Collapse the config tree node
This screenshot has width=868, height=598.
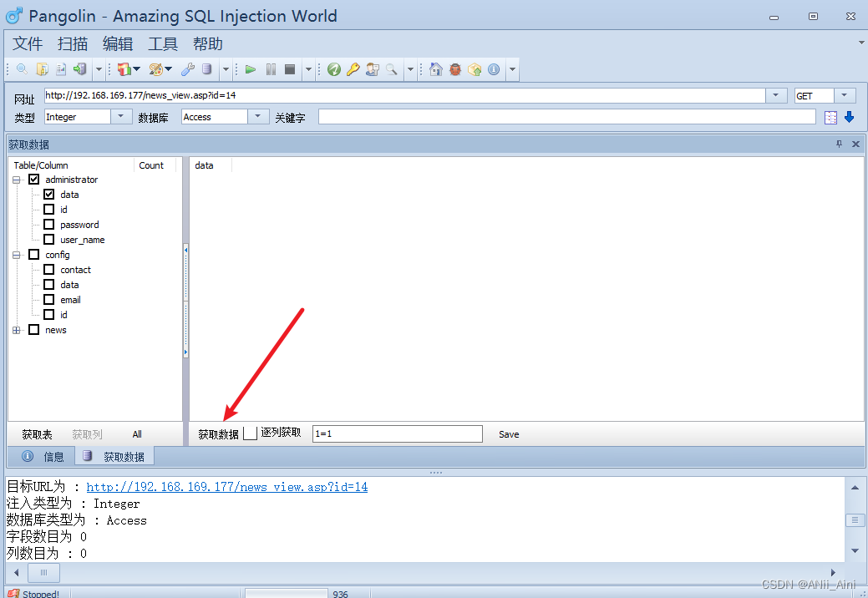17,255
